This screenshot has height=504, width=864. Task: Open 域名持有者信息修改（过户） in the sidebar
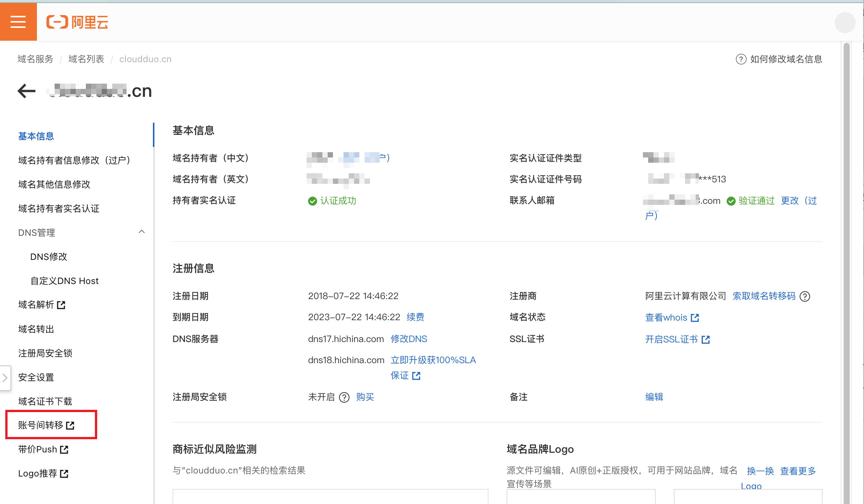74,160
